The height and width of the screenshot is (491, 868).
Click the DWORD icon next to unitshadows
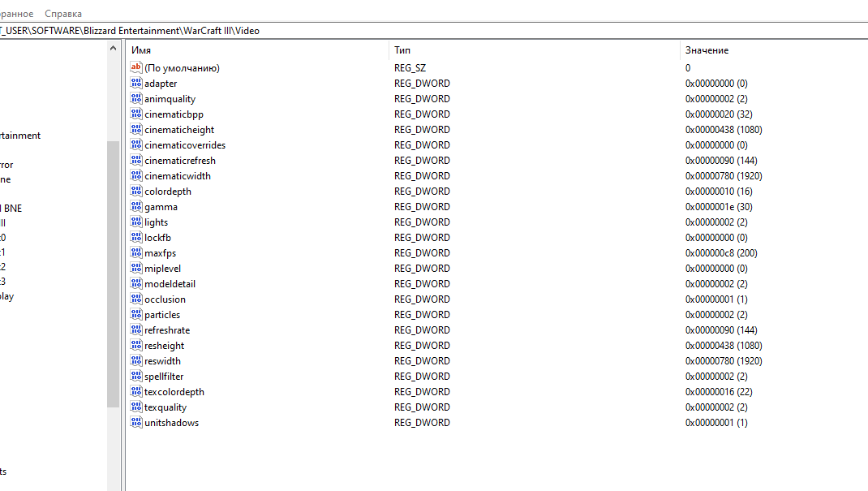coord(136,422)
